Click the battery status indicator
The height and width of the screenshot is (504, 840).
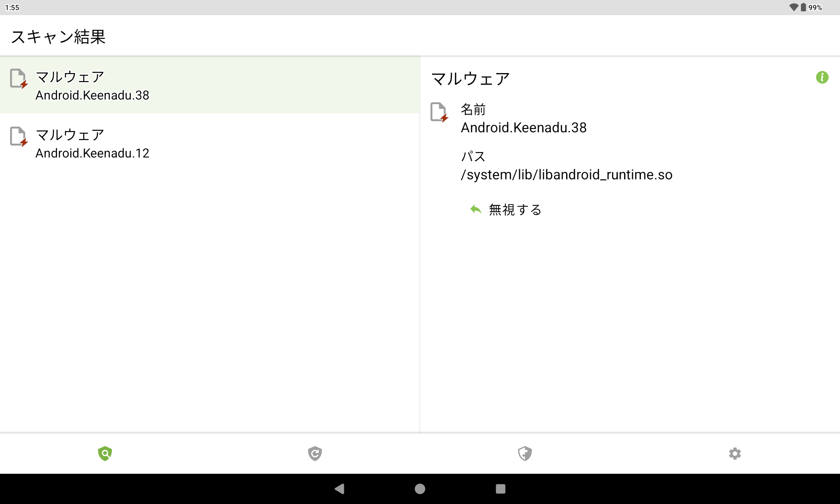click(803, 7)
